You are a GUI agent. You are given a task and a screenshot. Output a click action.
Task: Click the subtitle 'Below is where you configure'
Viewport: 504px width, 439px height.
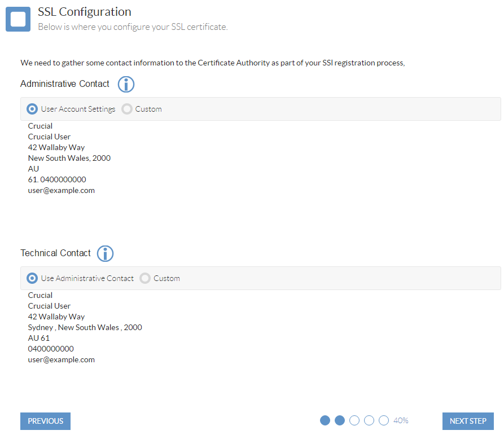[x=133, y=27]
